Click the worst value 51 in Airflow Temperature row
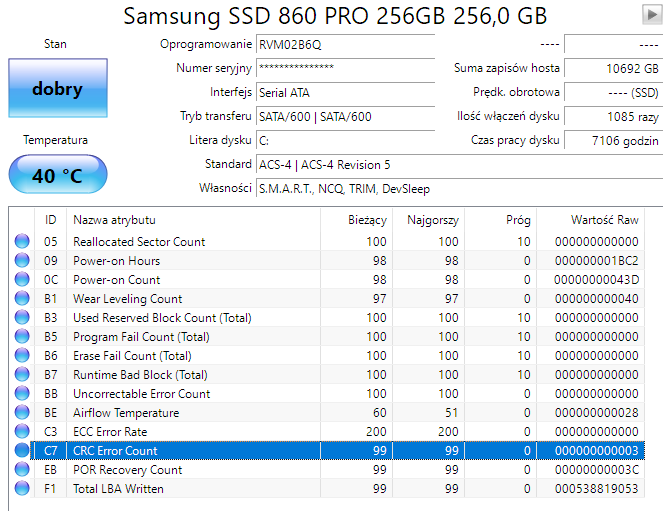Screen dimensions: 663x511 click(x=452, y=413)
